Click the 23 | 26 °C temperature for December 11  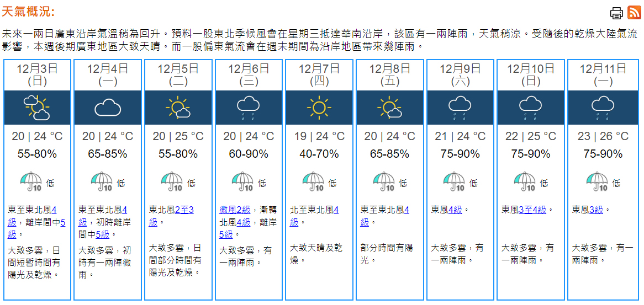coord(603,136)
